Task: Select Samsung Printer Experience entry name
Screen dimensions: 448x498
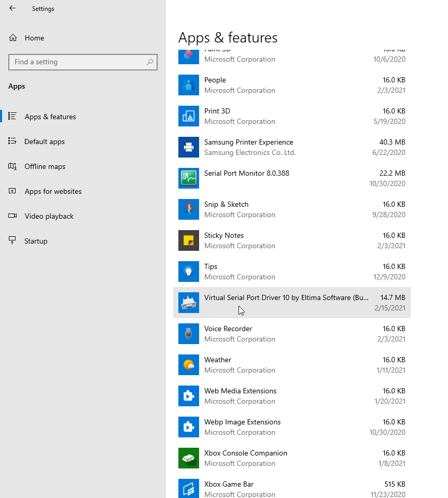Action: [249, 143]
